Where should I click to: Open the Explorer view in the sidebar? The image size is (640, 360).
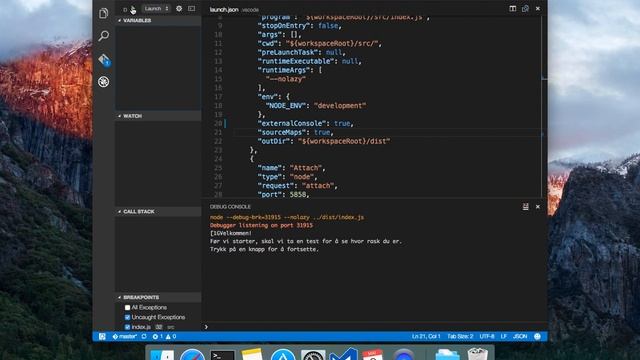coord(104,13)
